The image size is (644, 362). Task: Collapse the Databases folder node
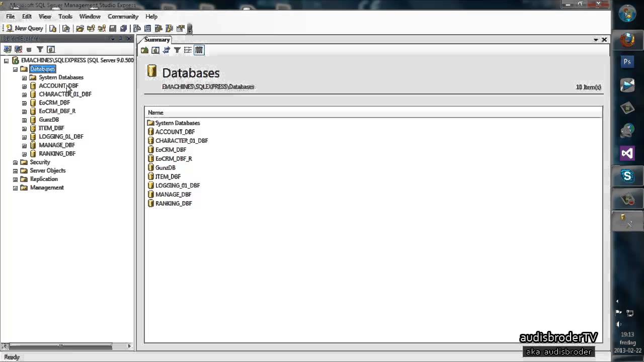click(x=15, y=69)
